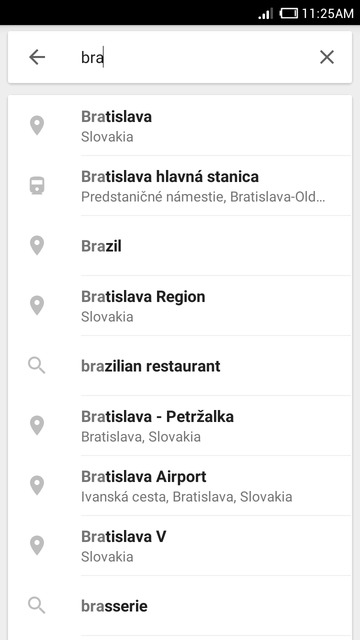Tap the location pin next to Brazil
360x640 pixels.
point(37,246)
